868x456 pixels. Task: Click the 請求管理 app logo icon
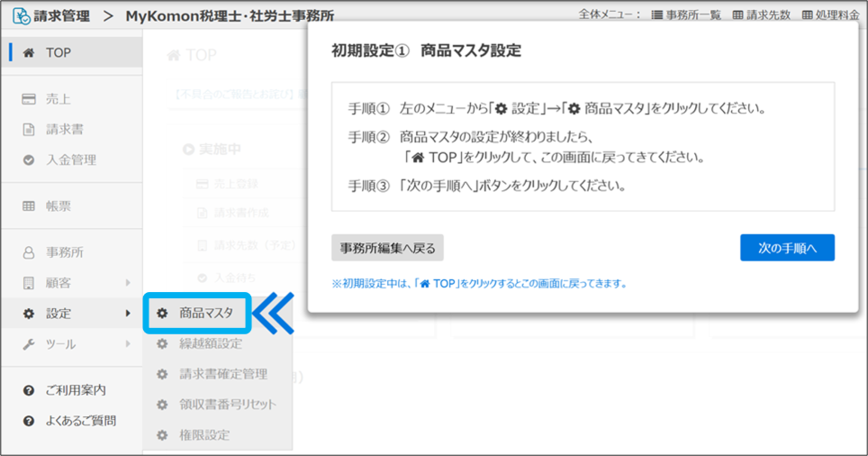point(20,15)
